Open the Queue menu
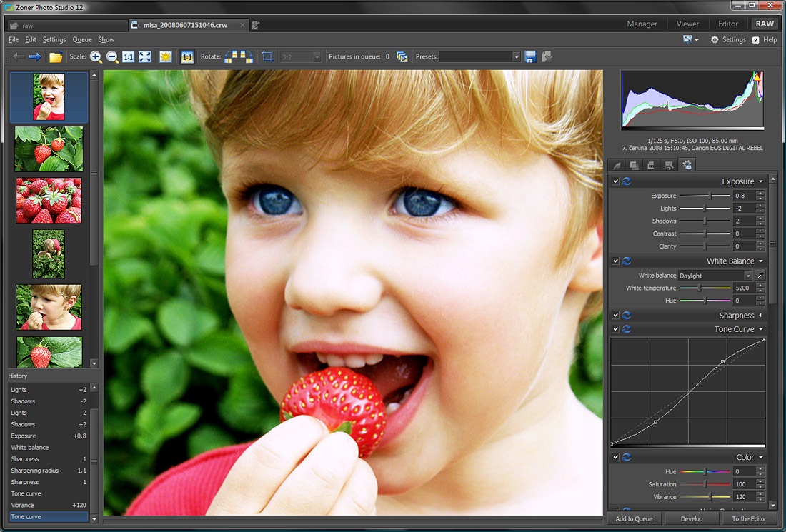786x532 pixels. 82,39
